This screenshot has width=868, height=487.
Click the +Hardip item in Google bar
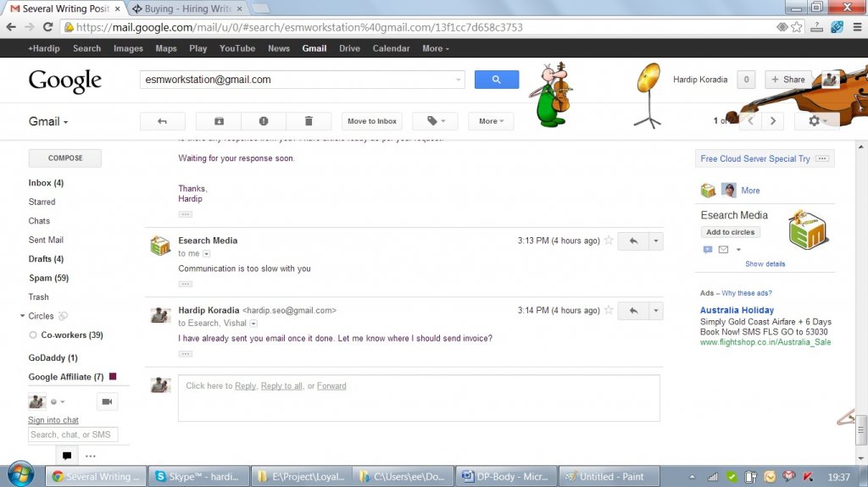tap(44, 49)
